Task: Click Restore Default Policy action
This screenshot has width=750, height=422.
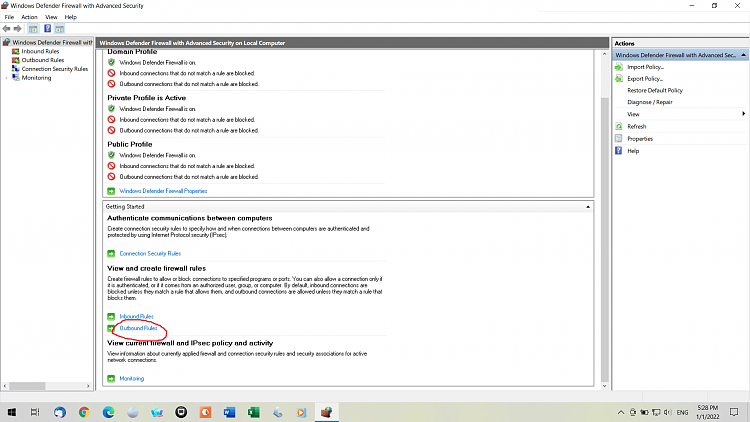Action: point(655,90)
